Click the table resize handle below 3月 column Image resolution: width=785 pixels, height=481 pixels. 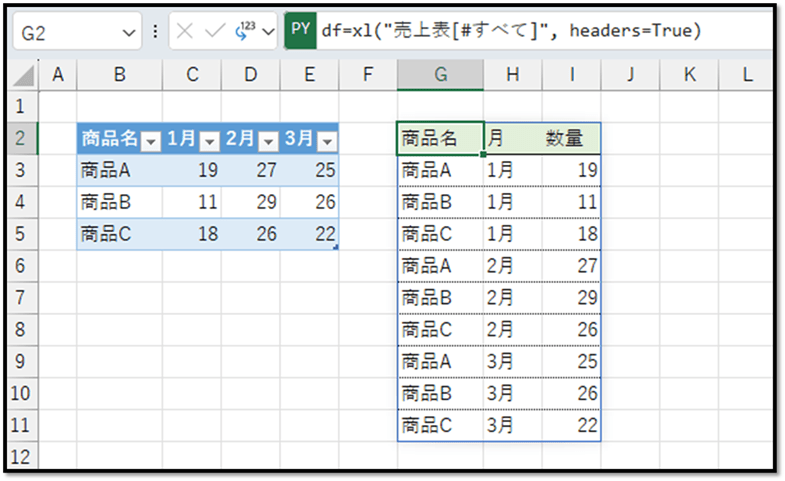(x=336, y=247)
